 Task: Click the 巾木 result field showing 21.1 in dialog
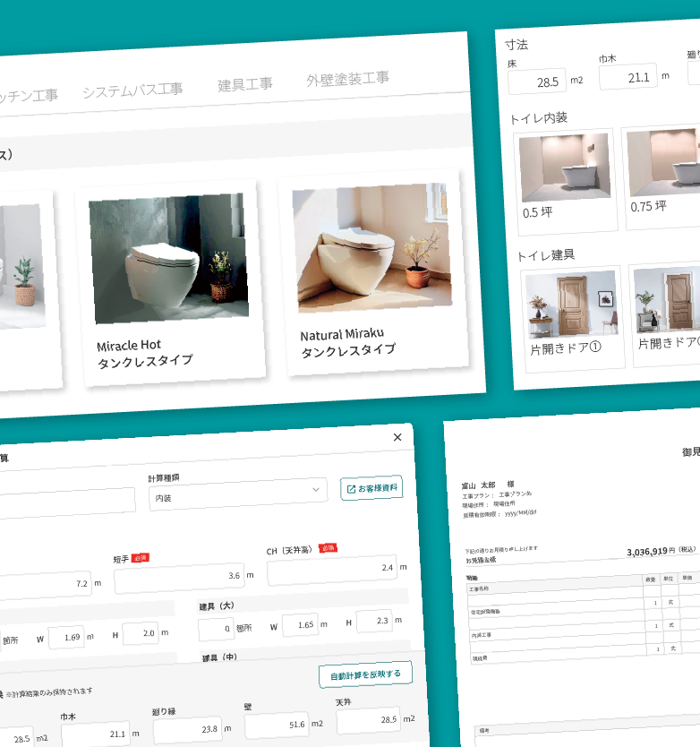[x=95, y=734]
